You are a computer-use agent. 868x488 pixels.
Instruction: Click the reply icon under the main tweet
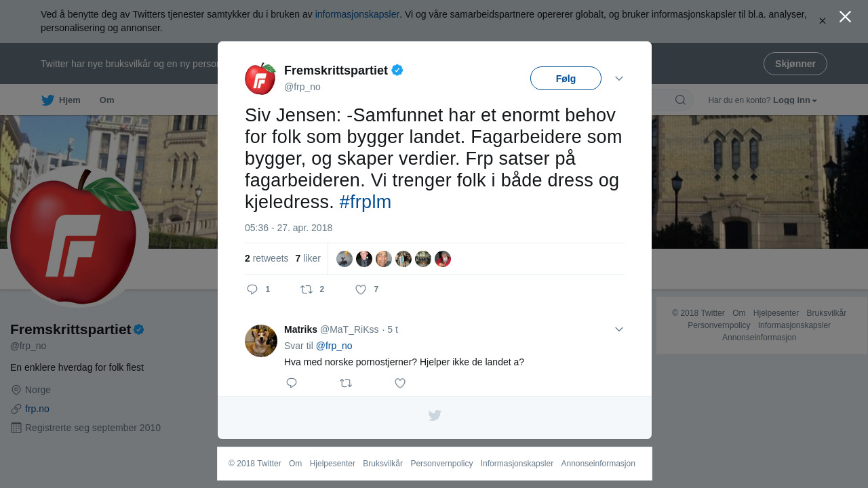point(252,289)
